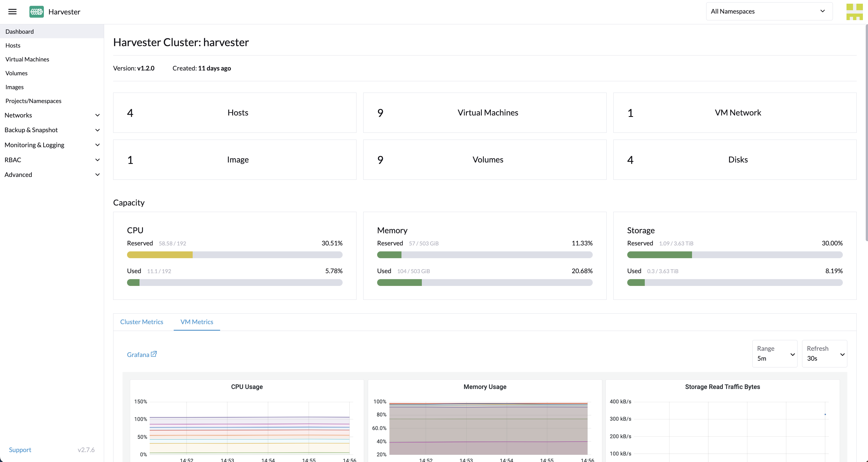Navigate to Projects/Namespaces section
The height and width of the screenshot is (462, 868).
pos(33,100)
